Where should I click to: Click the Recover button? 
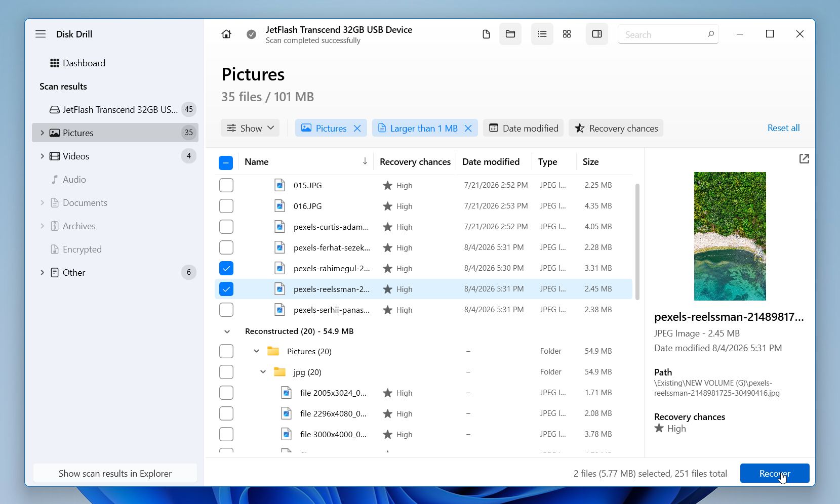coord(775,473)
